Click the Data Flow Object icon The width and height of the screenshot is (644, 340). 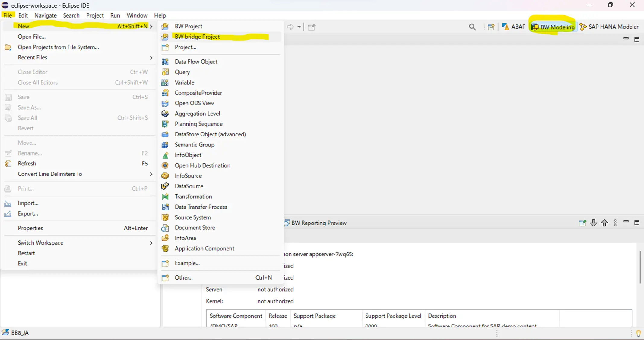pyautogui.click(x=165, y=62)
